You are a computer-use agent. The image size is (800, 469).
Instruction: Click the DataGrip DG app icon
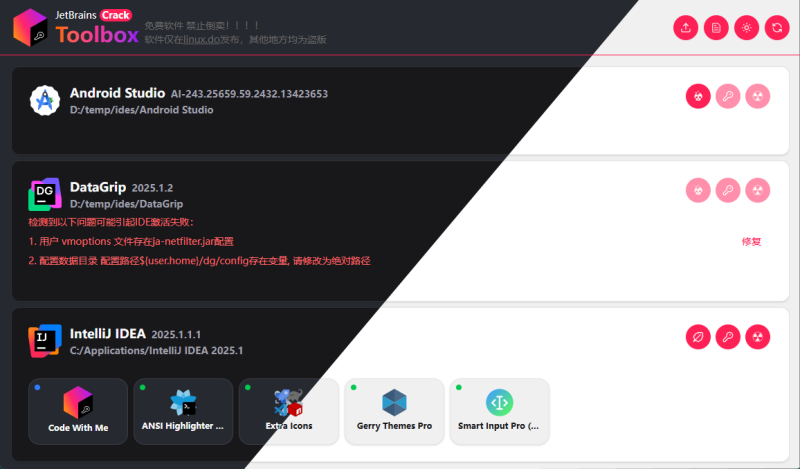(45, 194)
